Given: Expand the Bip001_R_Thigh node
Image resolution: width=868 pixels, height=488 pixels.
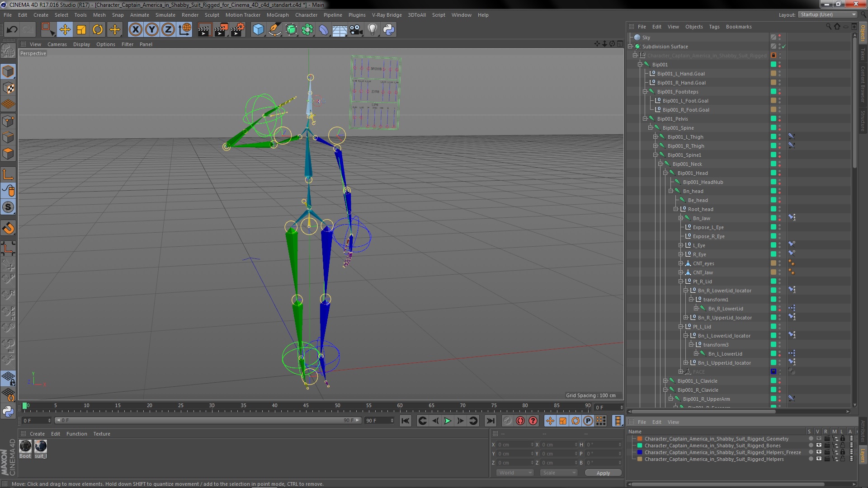Looking at the screenshot, I should (655, 146).
